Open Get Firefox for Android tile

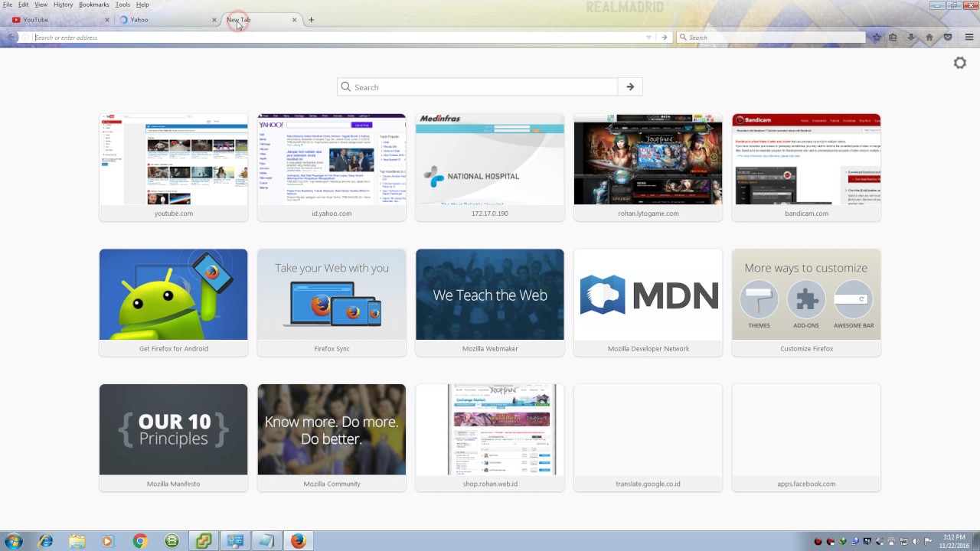tap(174, 302)
